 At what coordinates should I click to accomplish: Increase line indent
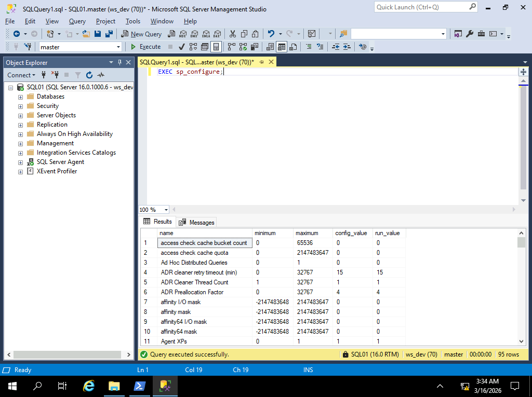pos(347,47)
